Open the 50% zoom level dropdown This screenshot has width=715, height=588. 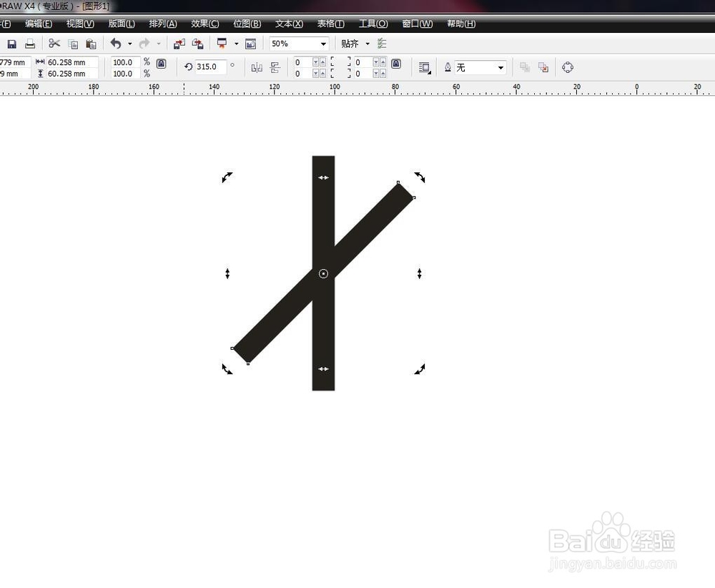click(x=323, y=44)
